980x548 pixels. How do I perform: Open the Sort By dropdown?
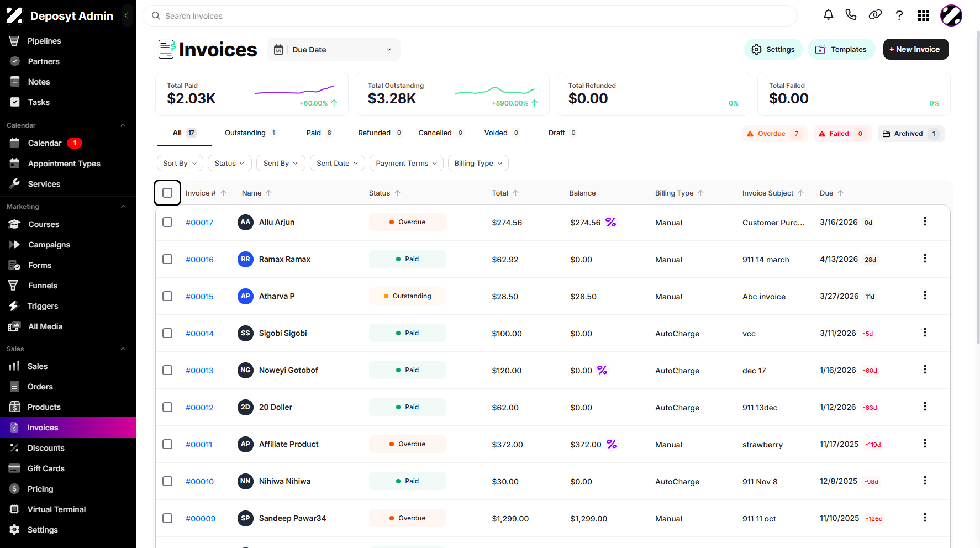[180, 163]
